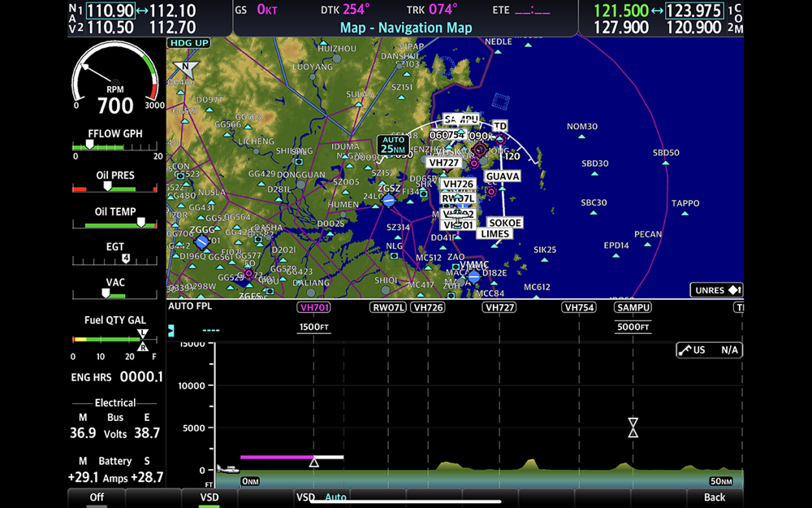Click the HDG UP orientation label
The height and width of the screenshot is (508, 812).
click(x=189, y=43)
